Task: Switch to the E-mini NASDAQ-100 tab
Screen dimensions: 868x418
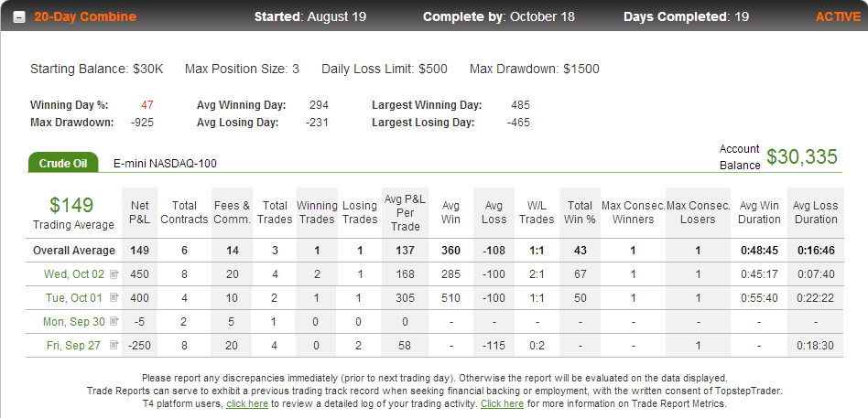Action: [165, 163]
